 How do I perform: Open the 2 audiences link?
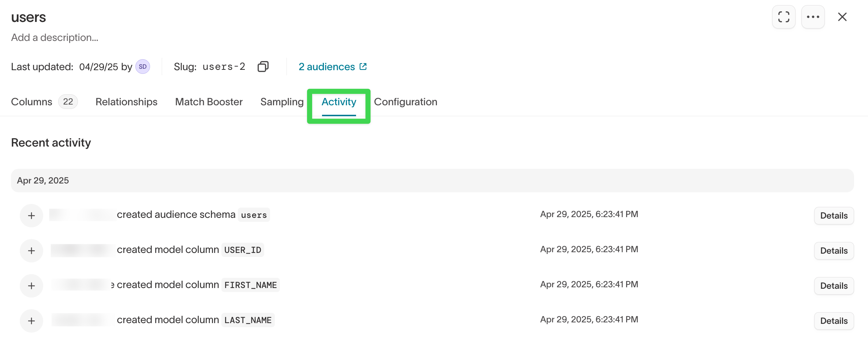pyautogui.click(x=332, y=67)
